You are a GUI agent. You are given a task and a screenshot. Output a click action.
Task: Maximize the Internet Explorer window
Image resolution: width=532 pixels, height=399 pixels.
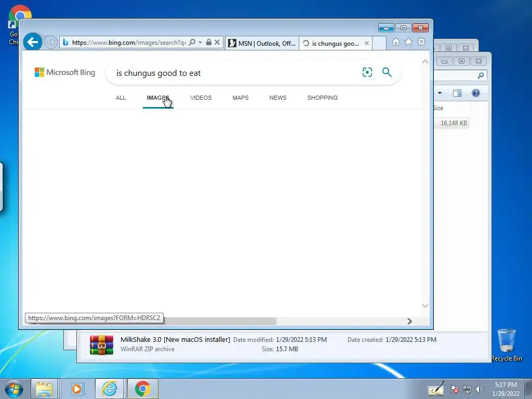point(403,28)
